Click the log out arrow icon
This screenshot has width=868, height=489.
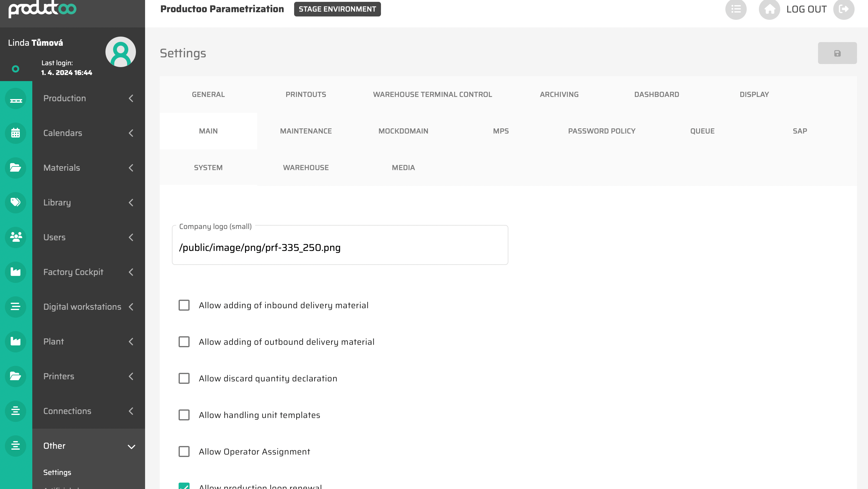[844, 9]
